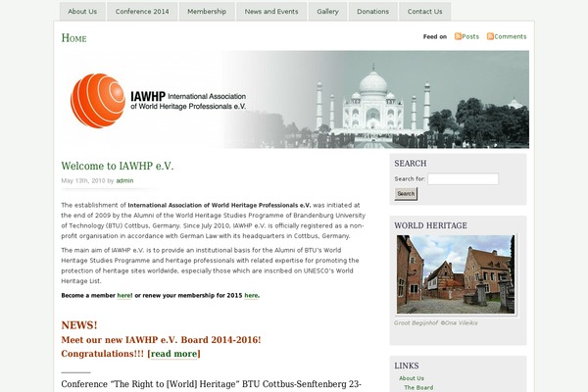Screen dimensions: 588x392
Task: Click the Taj Mahal header banner
Action: [295, 99]
